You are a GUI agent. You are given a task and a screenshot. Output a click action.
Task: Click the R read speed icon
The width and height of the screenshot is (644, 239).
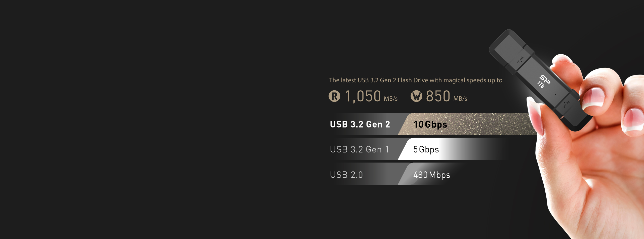click(334, 96)
